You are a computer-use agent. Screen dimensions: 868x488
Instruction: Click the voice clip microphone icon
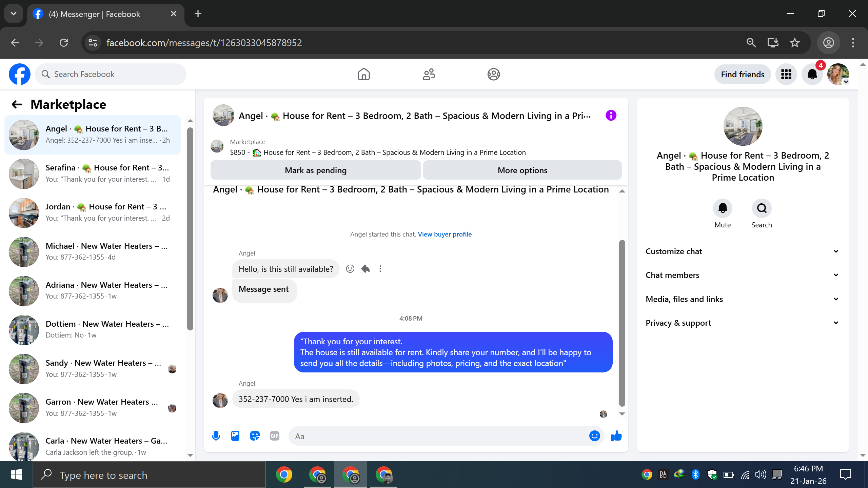[216, 436]
